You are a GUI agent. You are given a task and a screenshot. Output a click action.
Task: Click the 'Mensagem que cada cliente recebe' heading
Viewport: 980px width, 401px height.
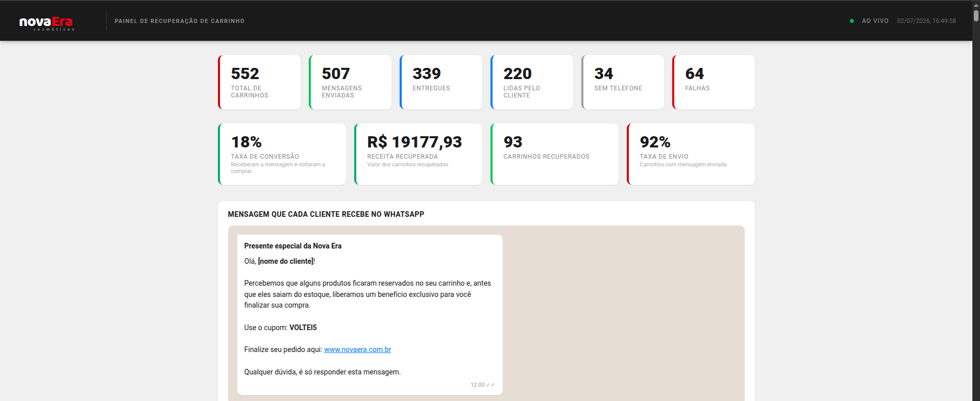326,214
